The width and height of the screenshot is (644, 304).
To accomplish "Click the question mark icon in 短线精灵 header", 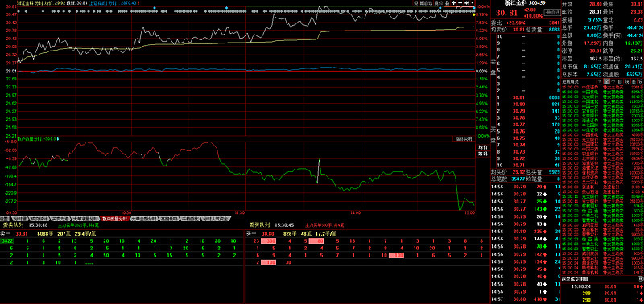I will pyautogui.click(x=599, y=80).
